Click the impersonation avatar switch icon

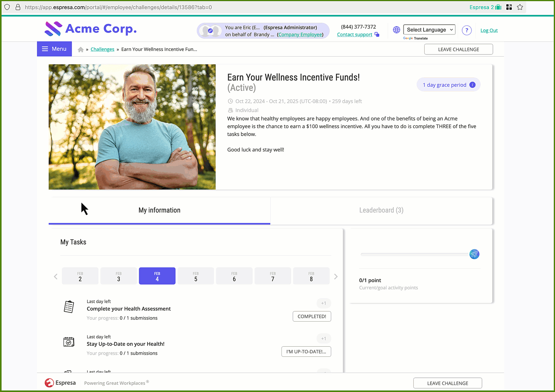(x=210, y=31)
